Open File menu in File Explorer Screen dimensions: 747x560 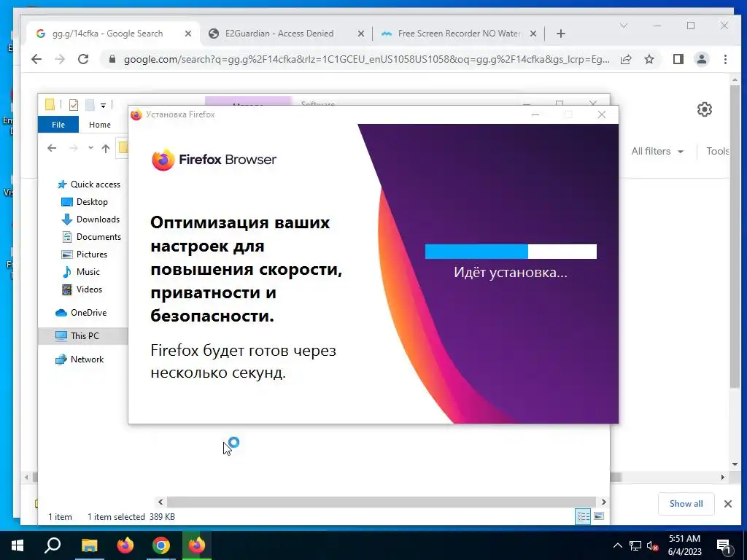click(x=58, y=124)
